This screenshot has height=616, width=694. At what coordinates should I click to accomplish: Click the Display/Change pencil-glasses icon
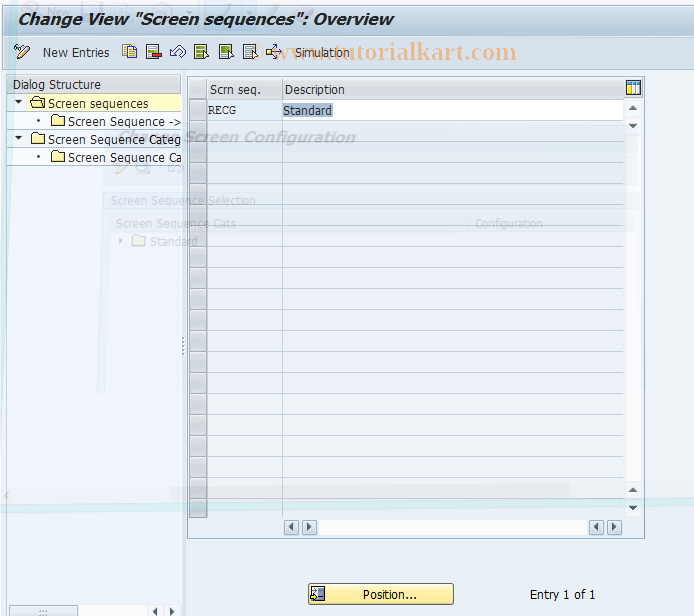point(22,52)
